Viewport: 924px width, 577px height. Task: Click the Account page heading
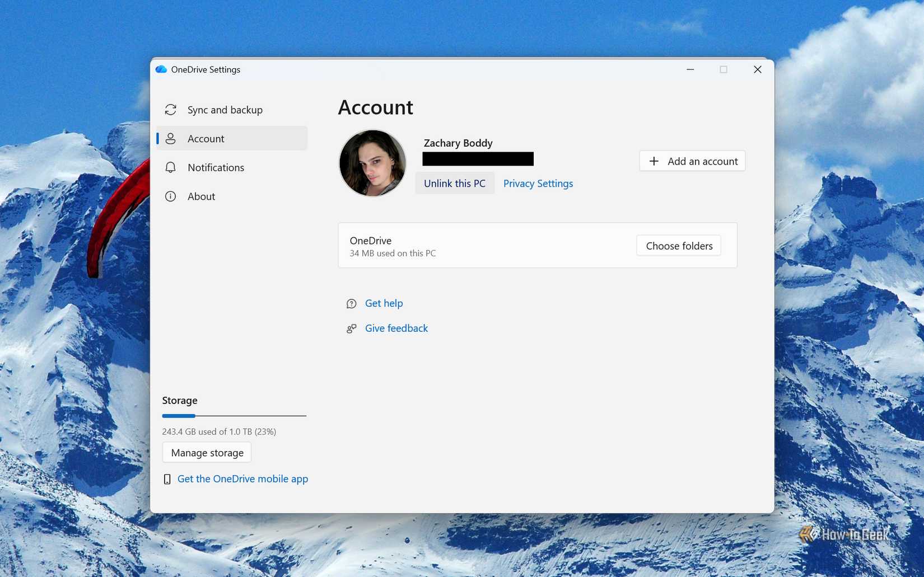[x=376, y=107]
